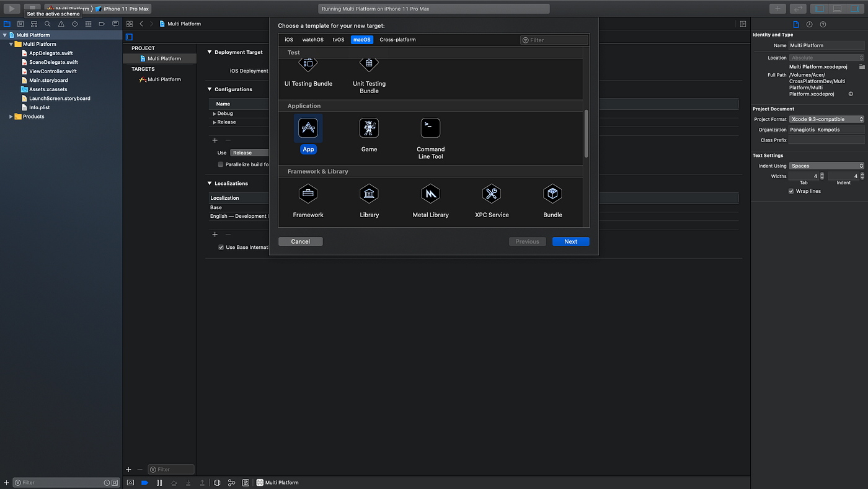Viewport: 868px width, 489px height.
Task: Toggle the Wrap lines checkbox
Action: [791, 191]
